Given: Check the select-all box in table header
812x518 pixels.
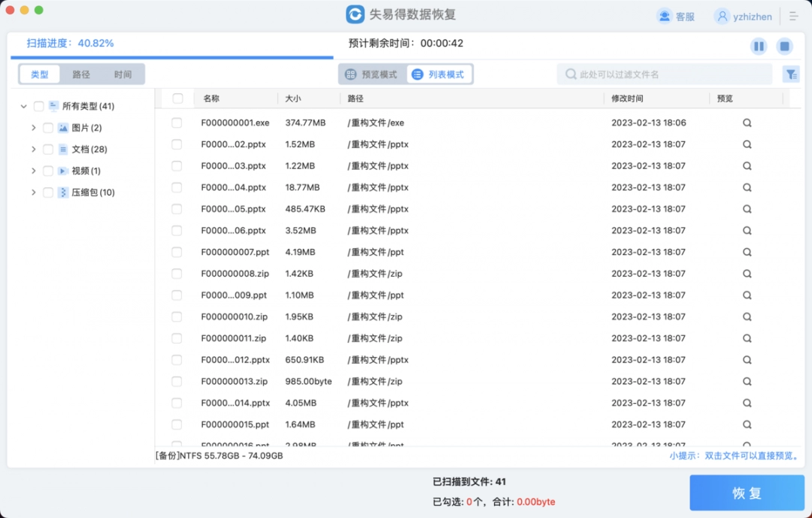Looking at the screenshot, I should point(177,98).
